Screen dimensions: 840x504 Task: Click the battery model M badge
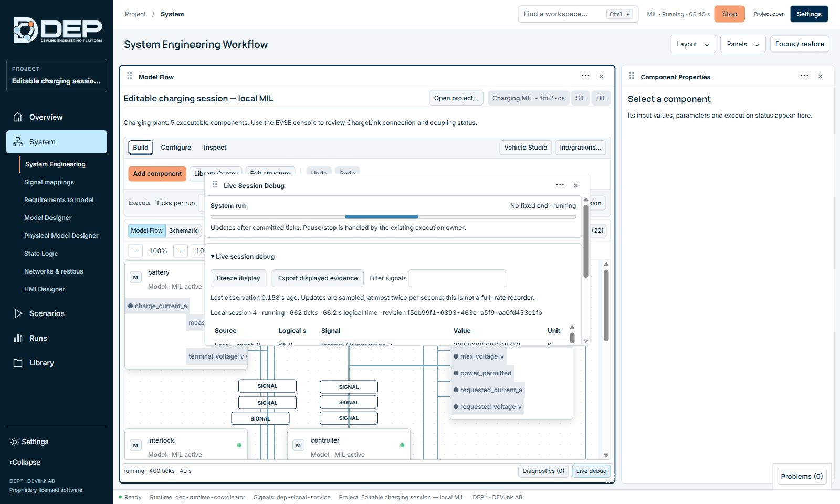point(135,277)
